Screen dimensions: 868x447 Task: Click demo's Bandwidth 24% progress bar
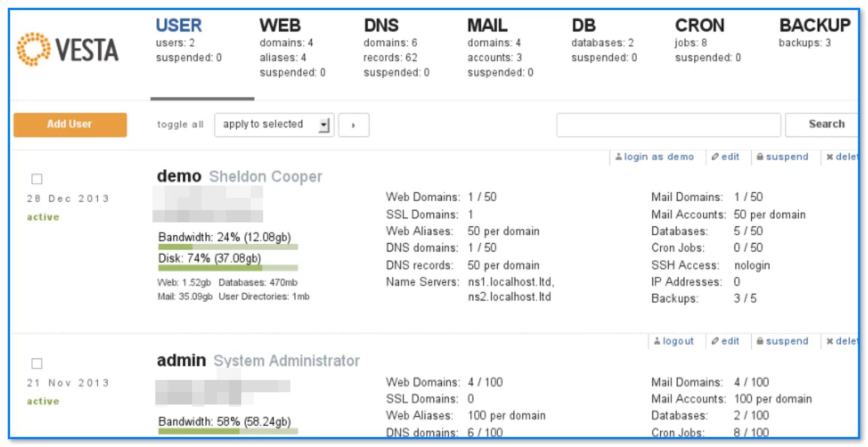click(x=228, y=246)
